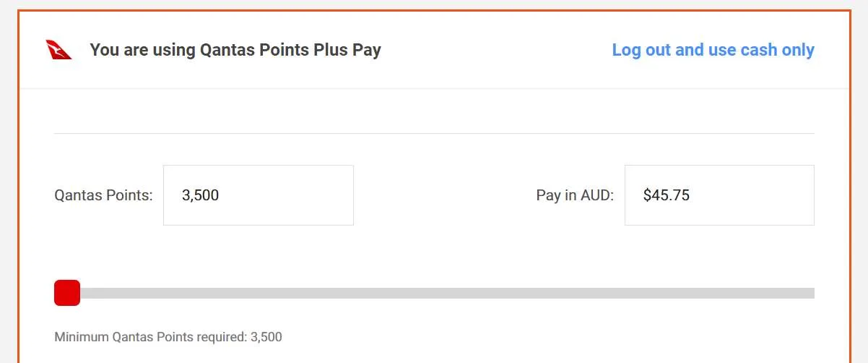Click the Log out and use cash only link
The image size is (868, 363).
pos(713,50)
